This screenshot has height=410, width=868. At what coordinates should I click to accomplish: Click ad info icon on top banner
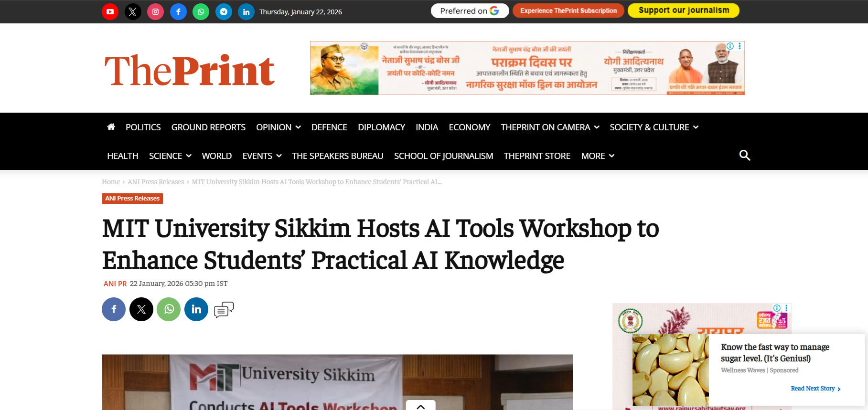click(730, 46)
